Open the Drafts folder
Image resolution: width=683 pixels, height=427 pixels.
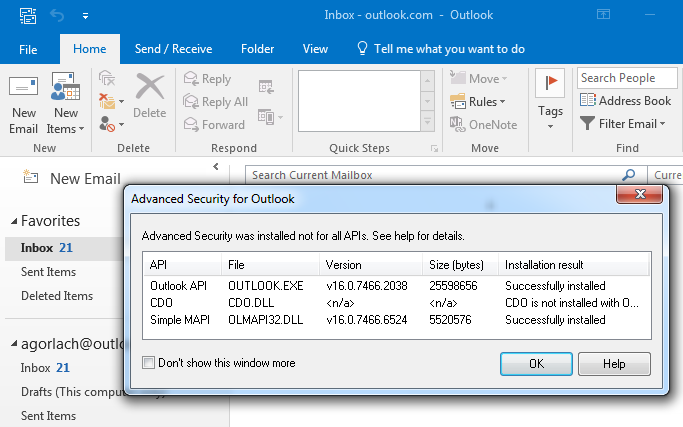pos(72,392)
